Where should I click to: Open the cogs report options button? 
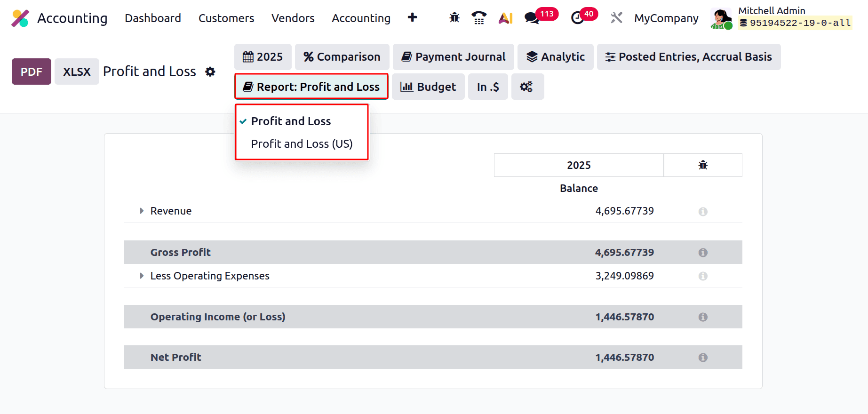pyautogui.click(x=527, y=87)
